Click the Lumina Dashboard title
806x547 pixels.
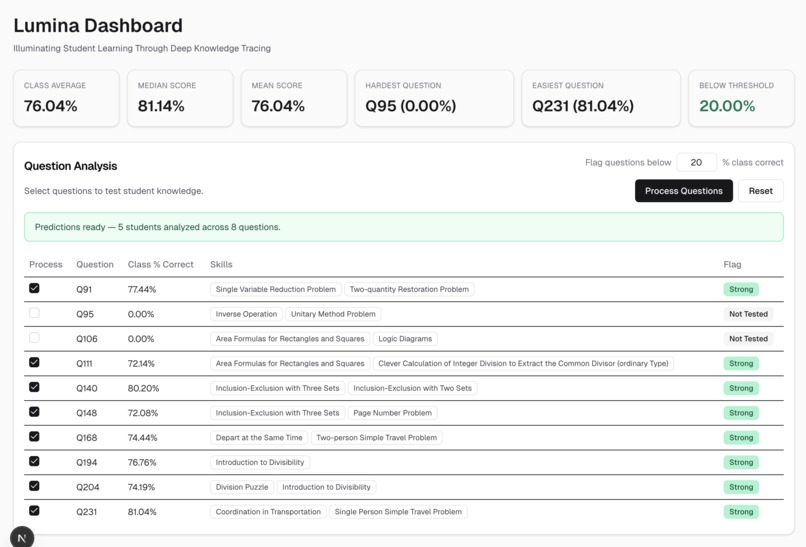pyautogui.click(x=98, y=26)
